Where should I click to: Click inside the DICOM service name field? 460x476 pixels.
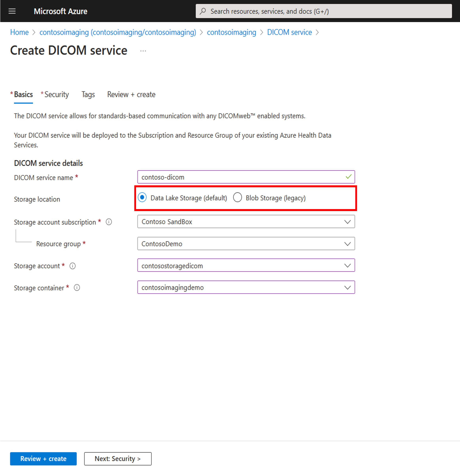(243, 177)
